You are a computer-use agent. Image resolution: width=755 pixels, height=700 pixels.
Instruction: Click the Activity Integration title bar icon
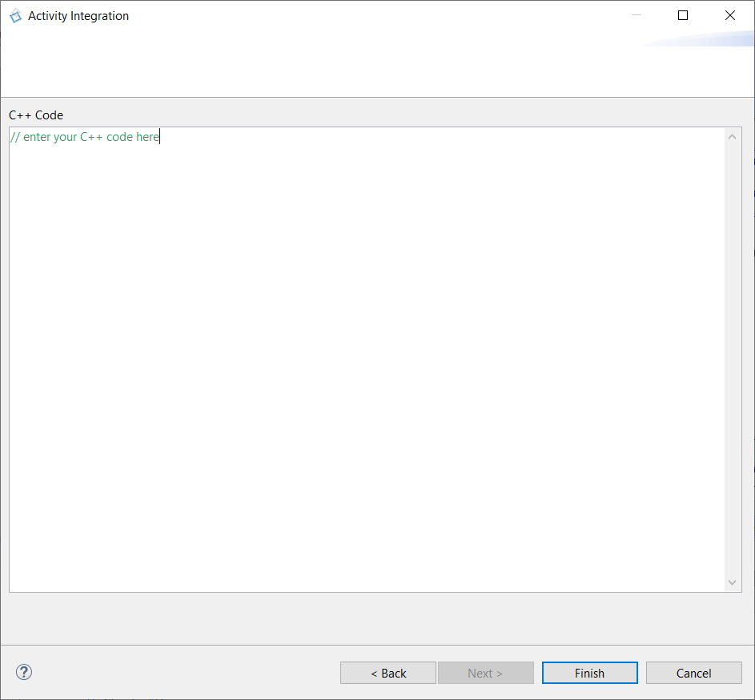click(15, 16)
